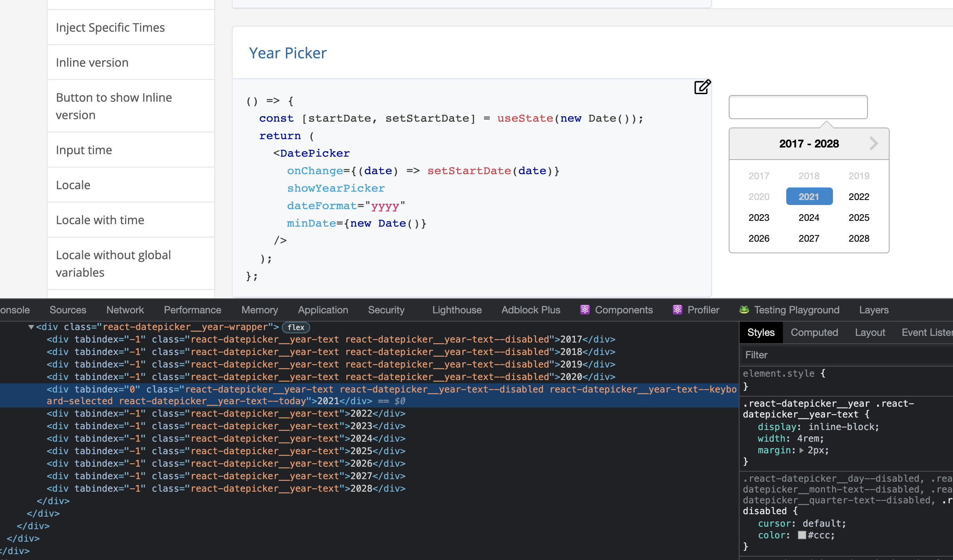Collapse the react-datepicker__year-wrapper div node

click(30, 327)
